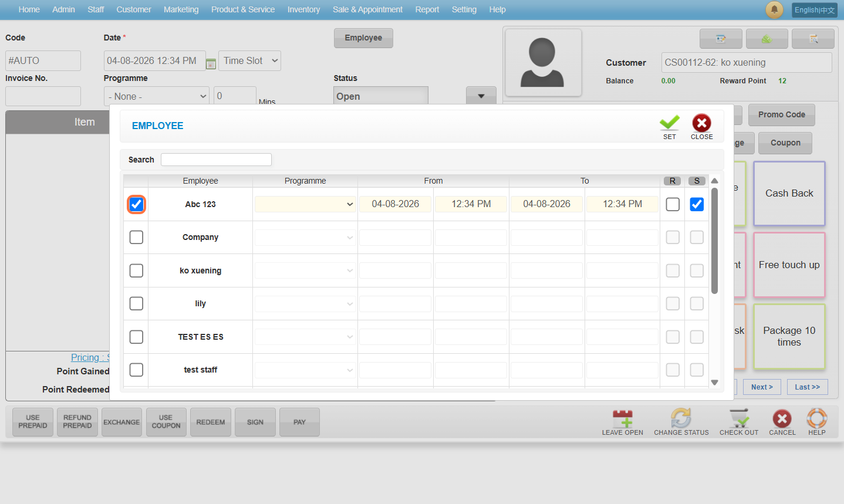Open the Company row Programme dropdown

tap(305, 238)
